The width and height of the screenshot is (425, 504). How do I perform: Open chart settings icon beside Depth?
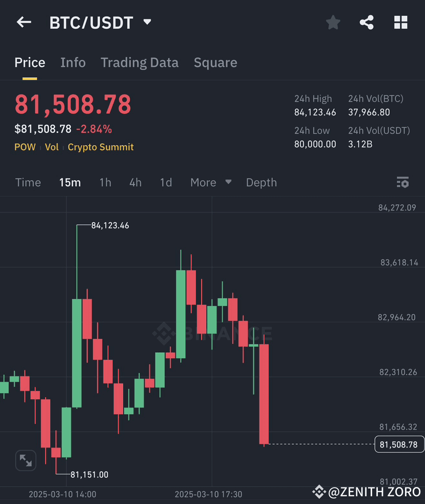click(403, 182)
